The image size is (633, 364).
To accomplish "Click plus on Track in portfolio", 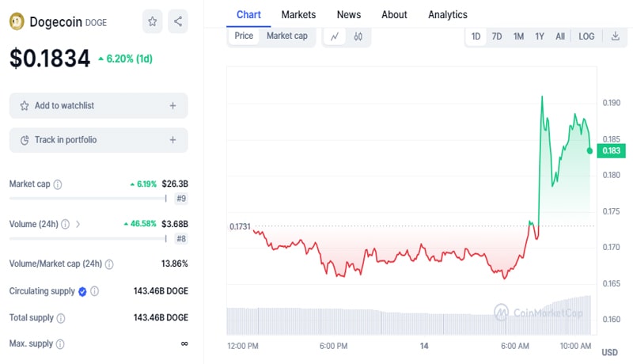I will point(172,140).
